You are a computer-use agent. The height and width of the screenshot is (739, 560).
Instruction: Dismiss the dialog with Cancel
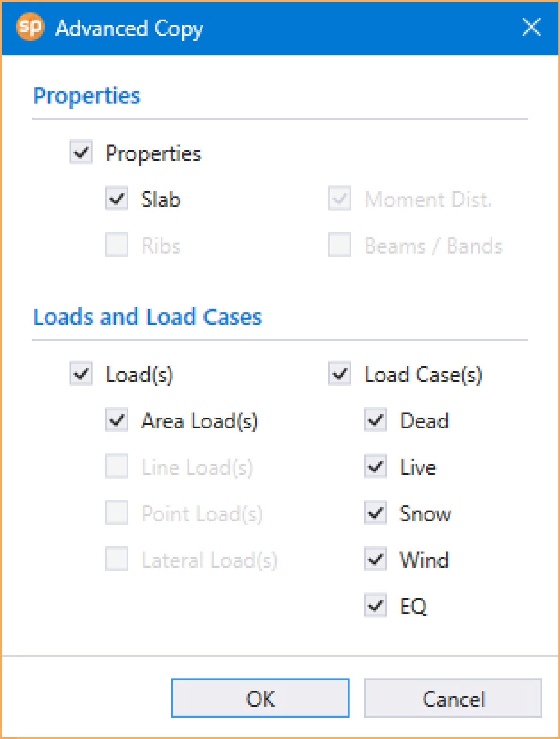click(453, 698)
